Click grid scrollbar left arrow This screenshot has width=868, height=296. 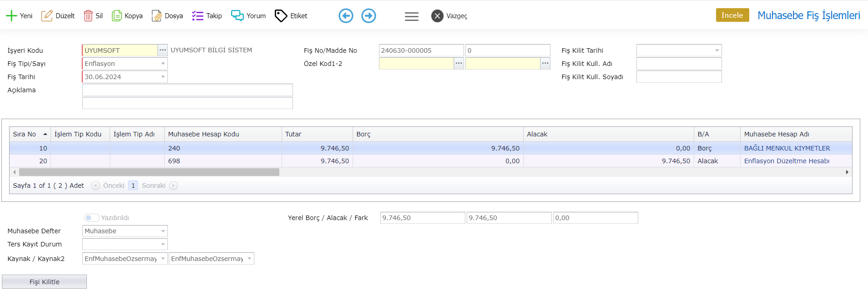tap(15, 172)
